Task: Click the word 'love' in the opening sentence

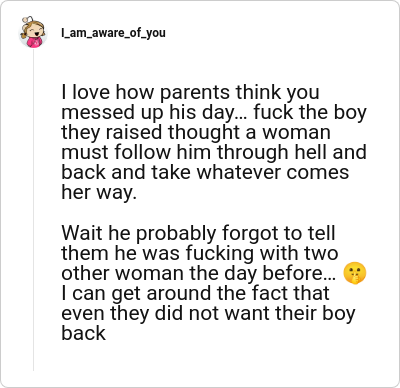Action: point(91,93)
